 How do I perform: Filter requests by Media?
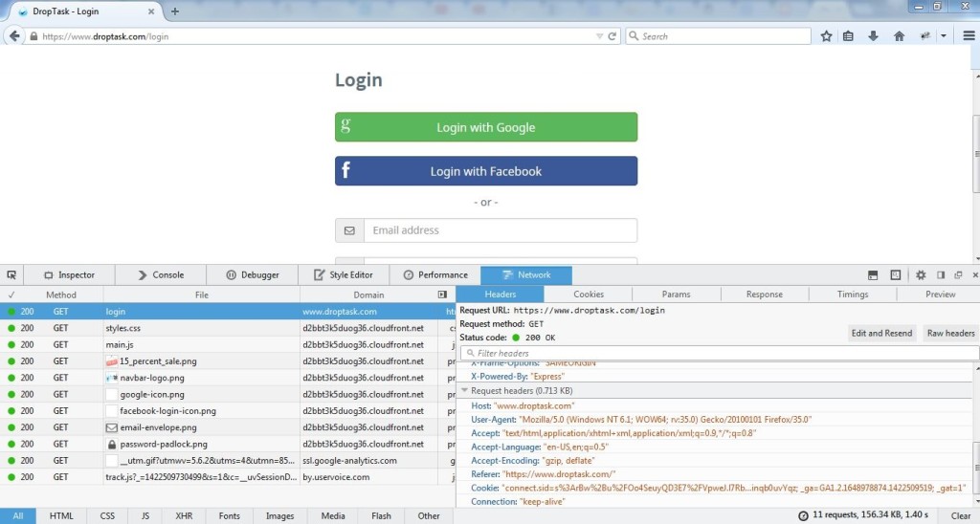pyautogui.click(x=333, y=516)
